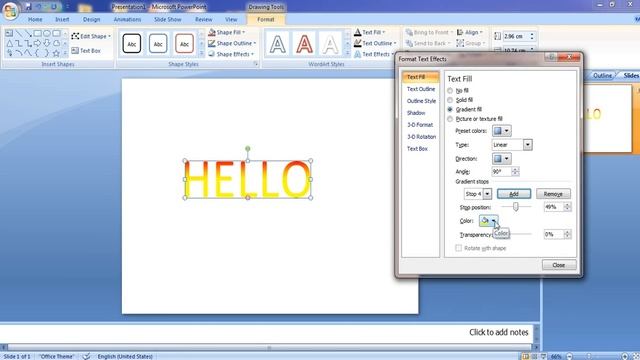Open the Text Outline ribbon dropdown
Viewport: 640px width, 360px height.
375,43
